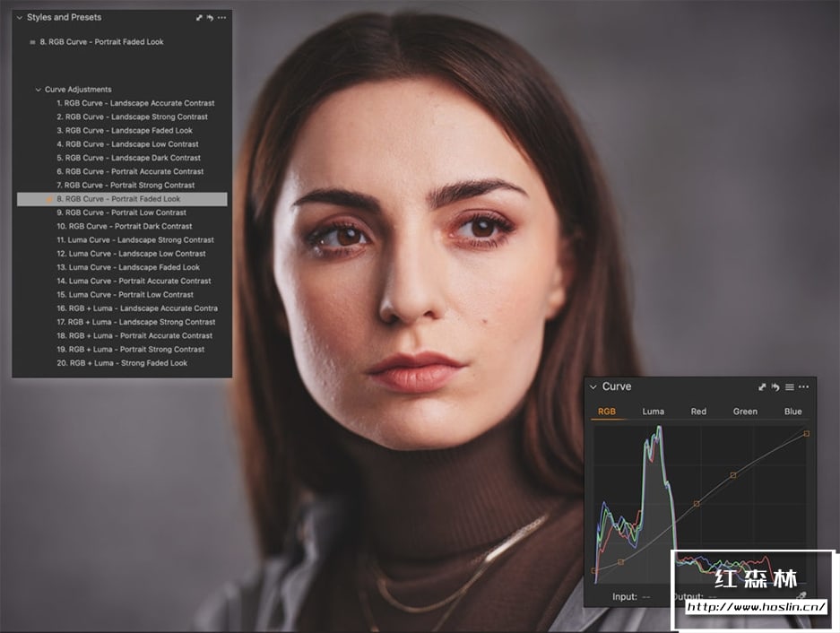
Task: Apply 17. RGB + Luma - Landscape Strong Contrast
Action: 136,322
